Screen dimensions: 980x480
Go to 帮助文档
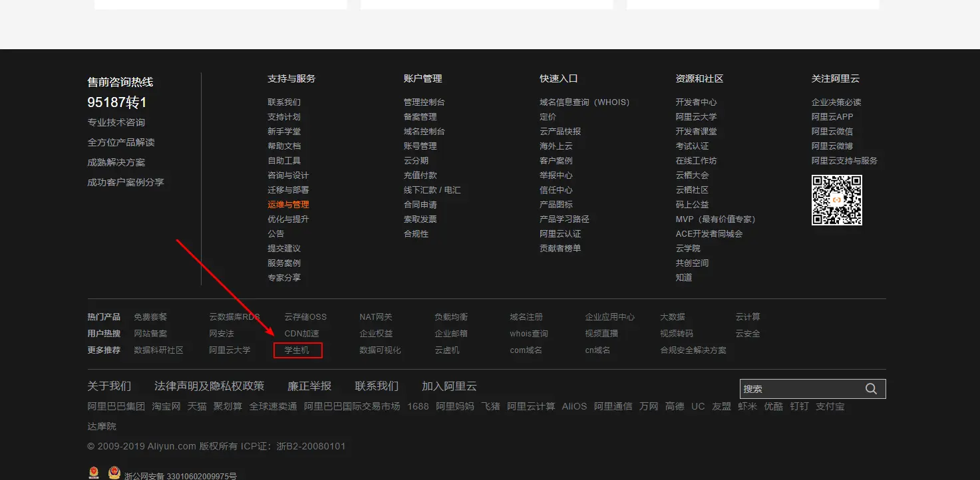click(x=284, y=146)
